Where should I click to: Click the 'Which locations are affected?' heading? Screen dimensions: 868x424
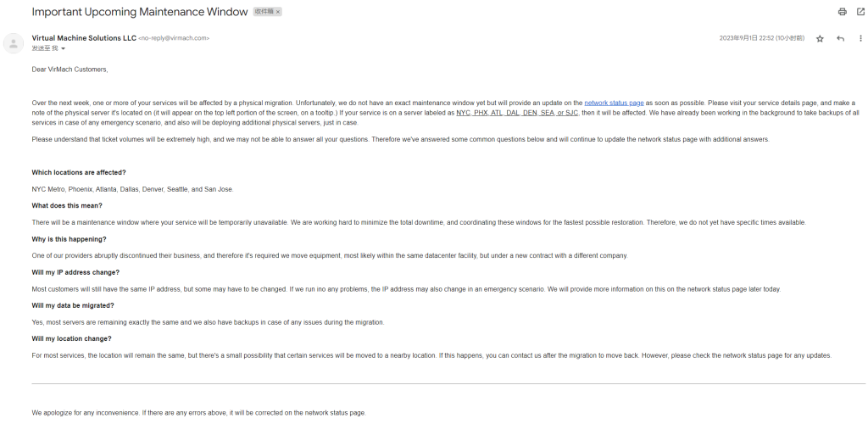tap(79, 172)
